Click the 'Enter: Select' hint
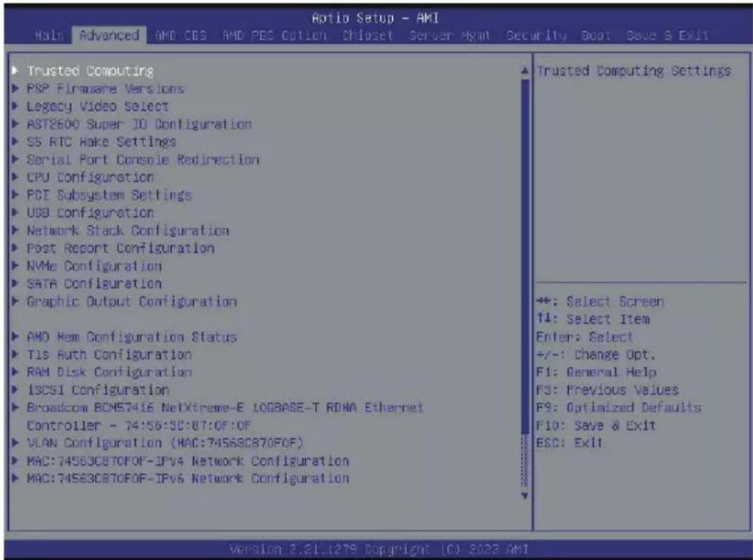The image size is (753, 560). 585,337
